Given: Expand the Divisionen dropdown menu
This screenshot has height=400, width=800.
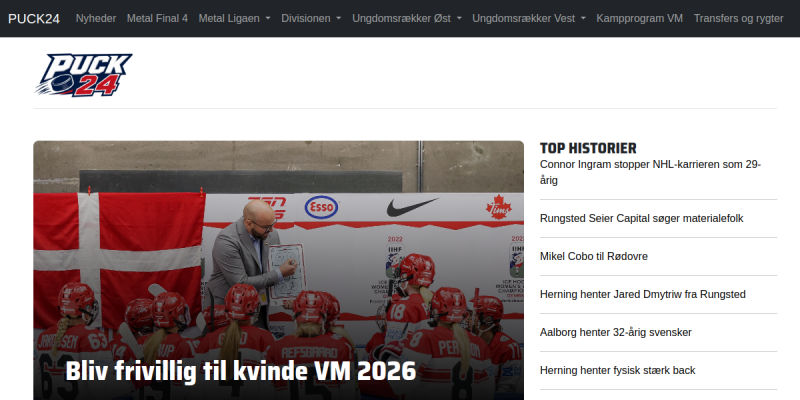Looking at the screenshot, I should [311, 18].
